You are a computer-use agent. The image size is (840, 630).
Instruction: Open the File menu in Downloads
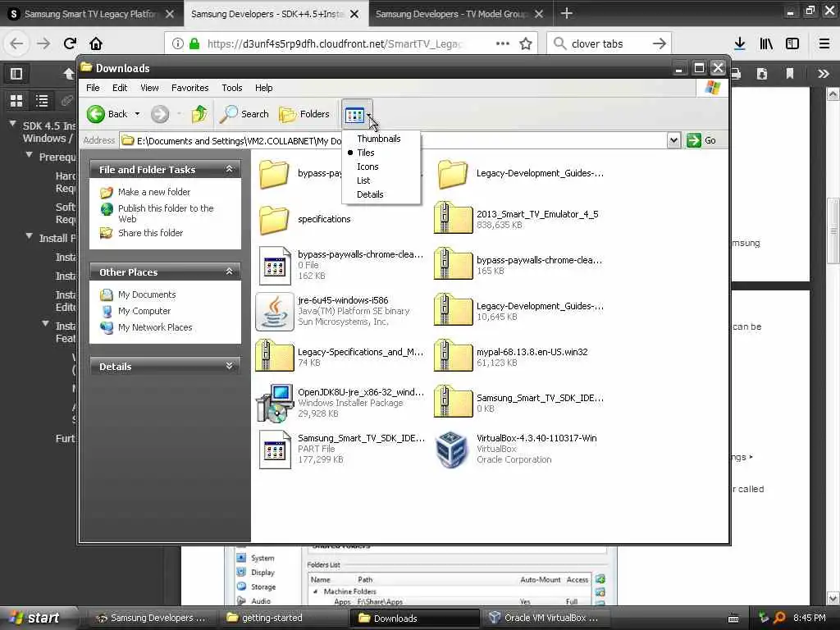coord(93,87)
